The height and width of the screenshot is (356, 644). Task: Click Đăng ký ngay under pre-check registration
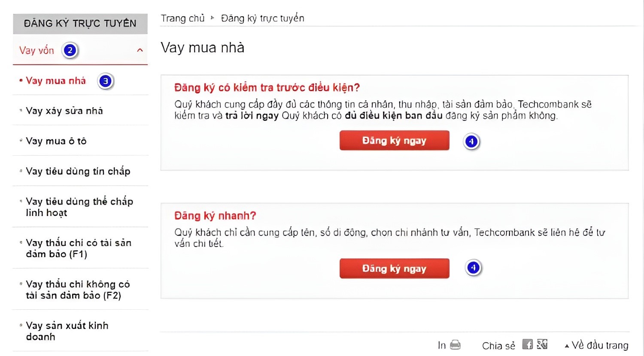tap(395, 141)
